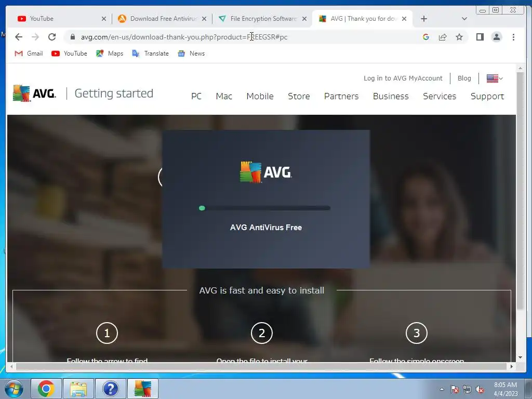
Task: Open the Store navigation menu
Action: pyautogui.click(x=299, y=96)
